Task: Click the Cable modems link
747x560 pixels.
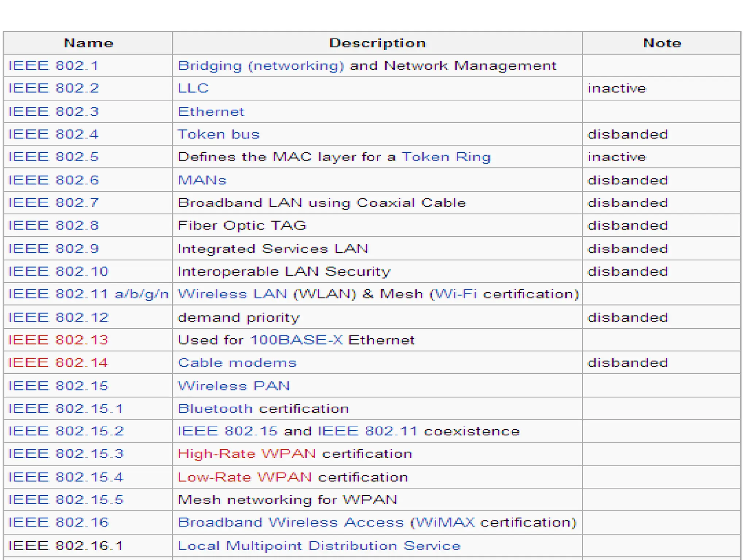Action: 237,362
